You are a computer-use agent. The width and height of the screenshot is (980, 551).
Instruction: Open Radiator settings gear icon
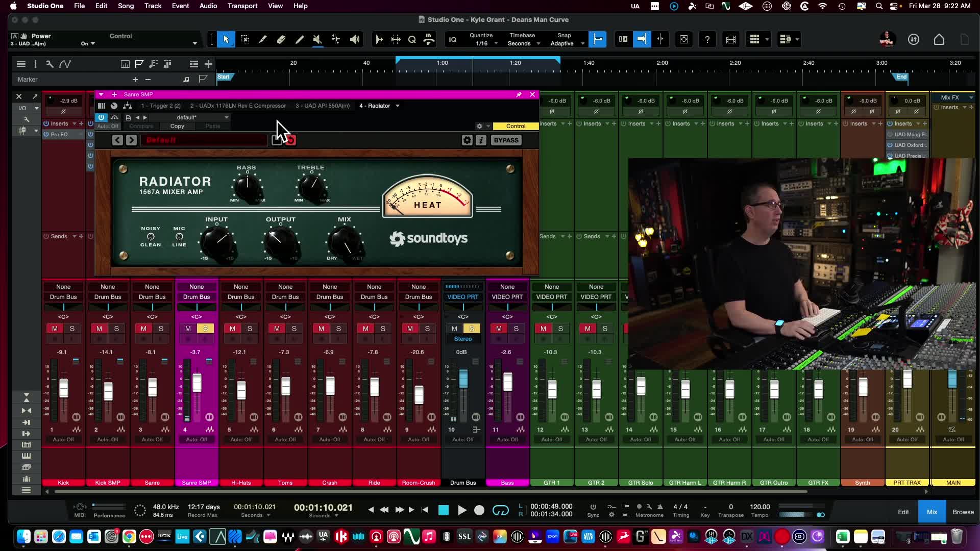click(467, 140)
